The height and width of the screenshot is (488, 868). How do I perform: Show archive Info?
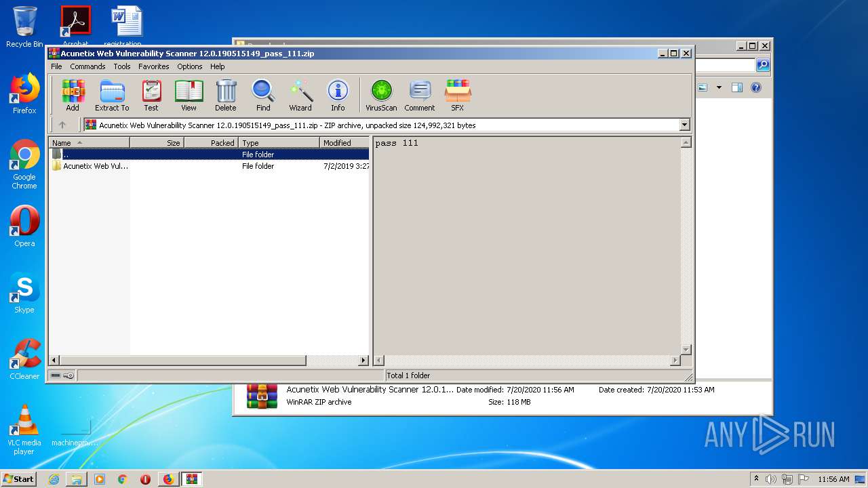338,95
